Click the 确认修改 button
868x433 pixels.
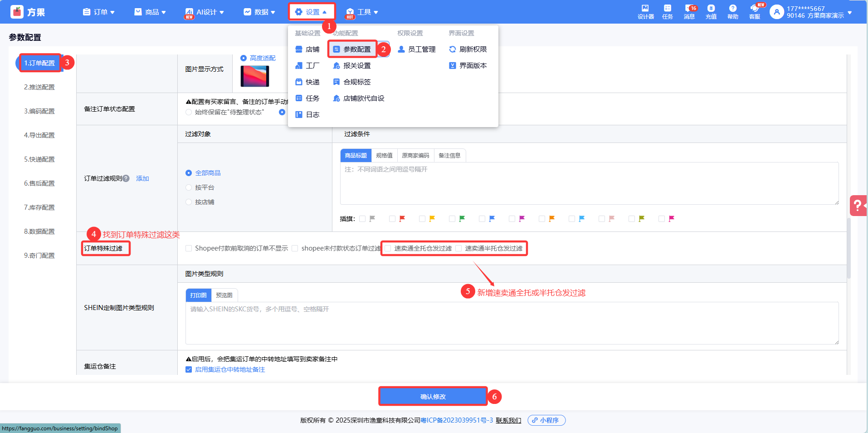[433, 396]
